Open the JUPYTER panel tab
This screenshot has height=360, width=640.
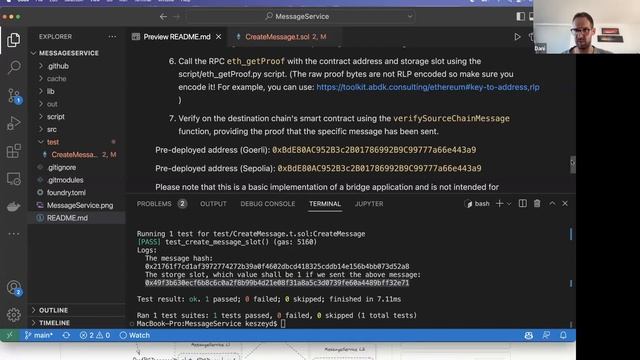pos(369,204)
